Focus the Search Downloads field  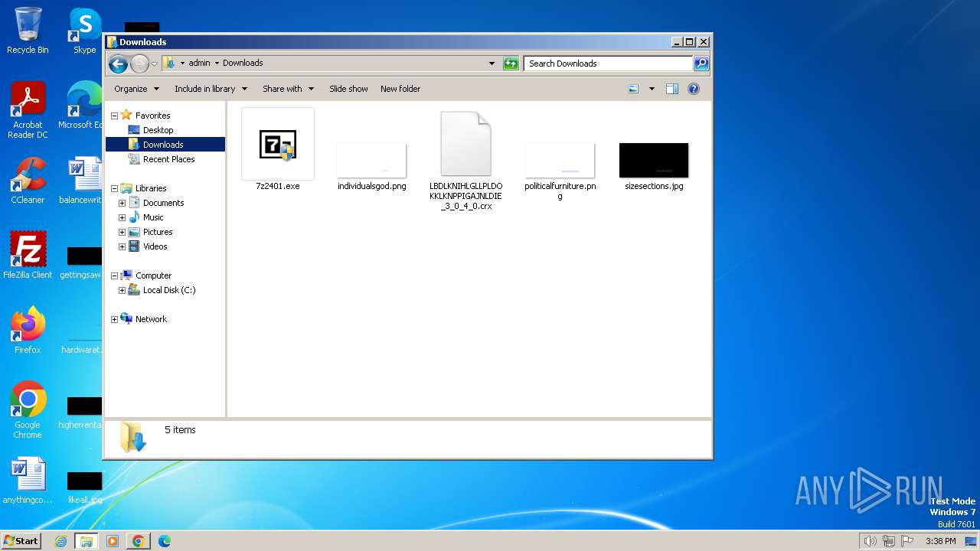click(609, 64)
